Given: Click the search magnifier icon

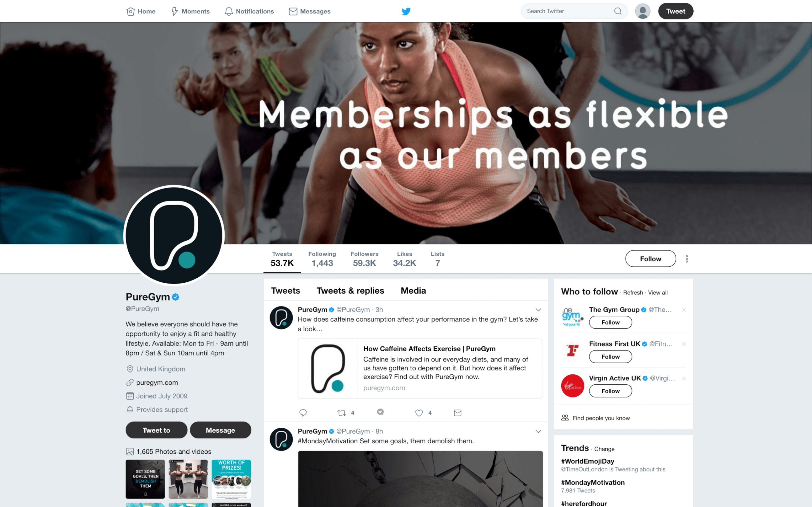Looking at the screenshot, I should click(x=618, y=11).
